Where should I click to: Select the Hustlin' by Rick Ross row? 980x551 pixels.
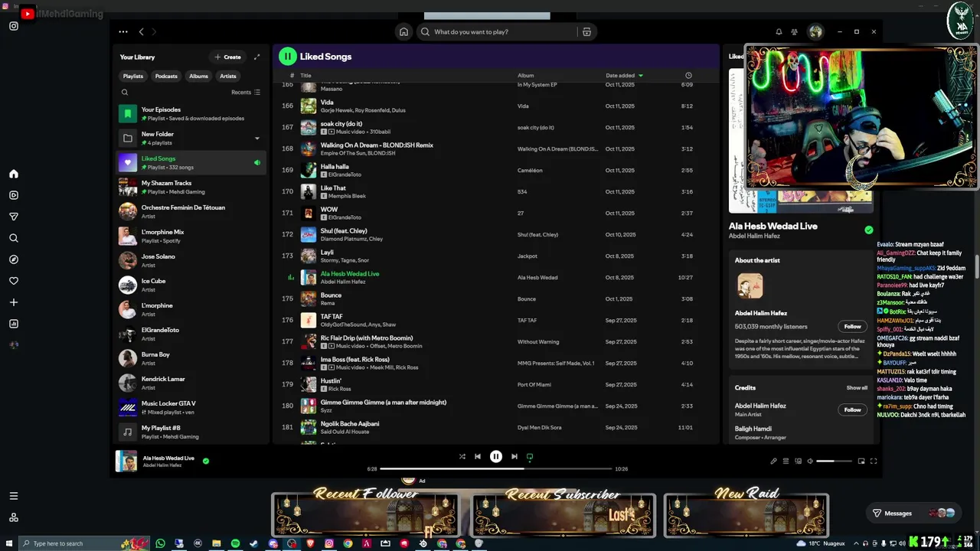click(495, 384)
